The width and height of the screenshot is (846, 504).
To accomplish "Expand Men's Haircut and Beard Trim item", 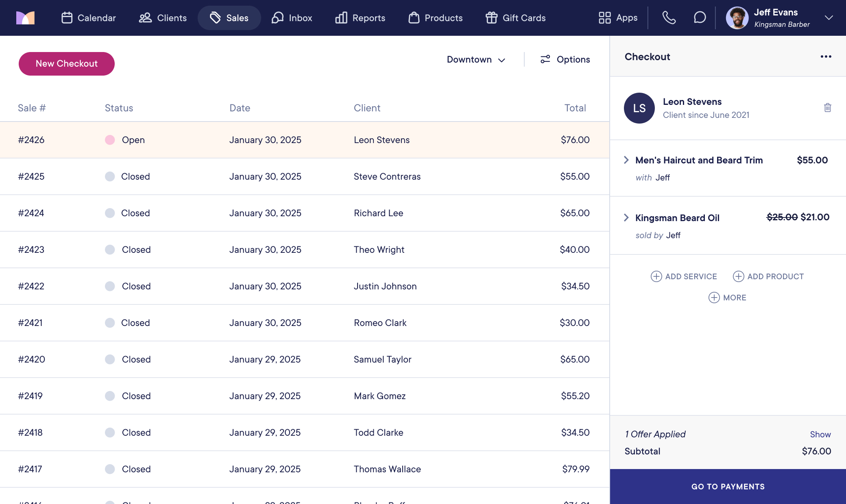I will pos(626,160).
